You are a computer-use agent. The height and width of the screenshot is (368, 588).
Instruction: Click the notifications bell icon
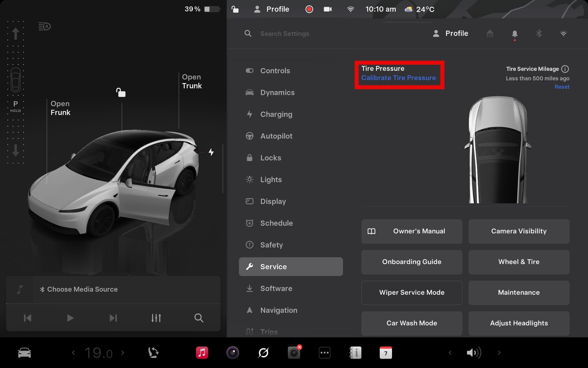coord(514,34)
